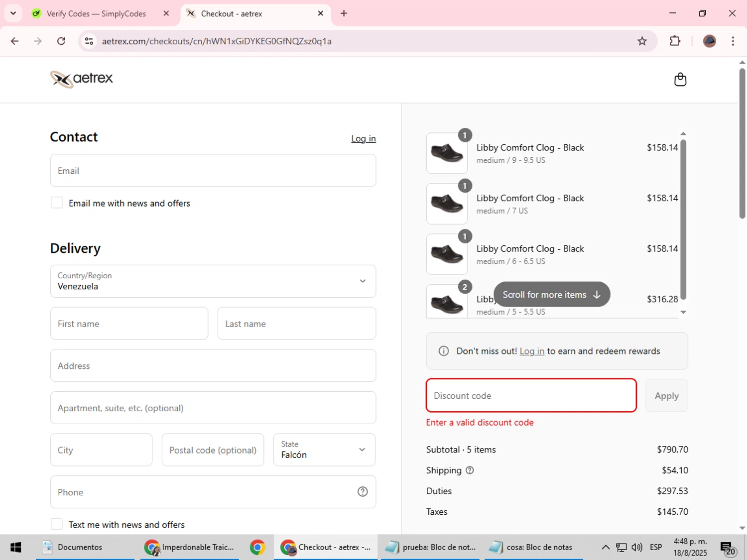Go forward in browser history
Screen dimensions: 747x560
pyautogui.click(x=38, y=41)
